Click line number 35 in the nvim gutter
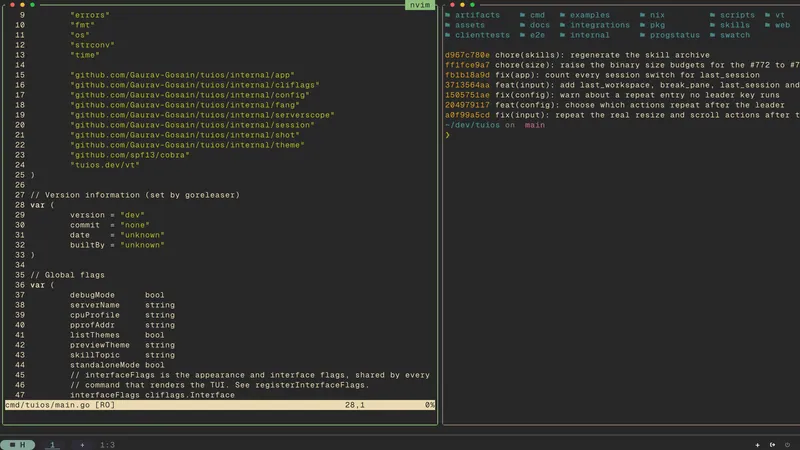 pos(19,275)
